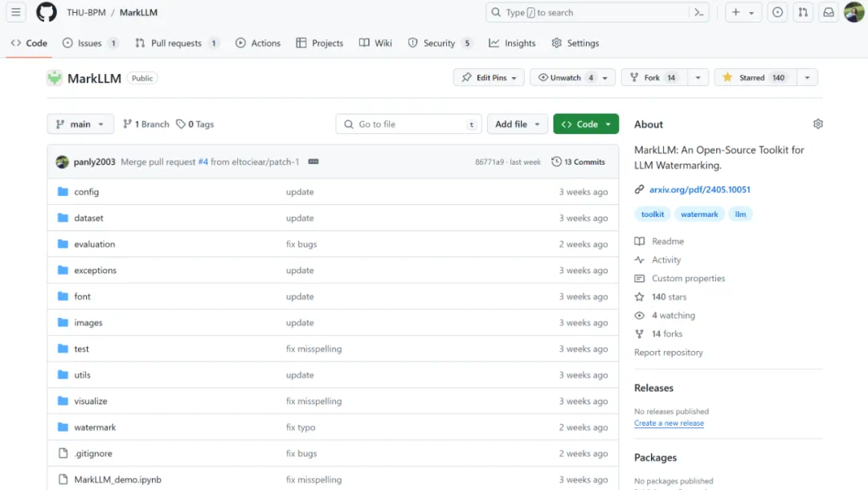Open the notifications inbox icon
Image resolution: width=868 pixels, height=490 pixels.
pyautogui.click(x=829, y=13)
